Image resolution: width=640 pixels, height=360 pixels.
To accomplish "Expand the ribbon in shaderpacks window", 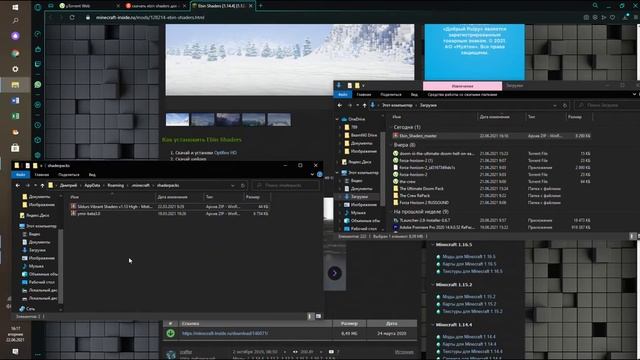I will 313,174.
